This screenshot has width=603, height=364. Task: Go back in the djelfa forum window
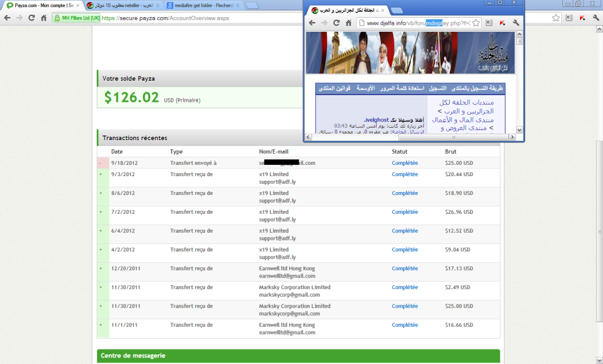pos(312,23)
